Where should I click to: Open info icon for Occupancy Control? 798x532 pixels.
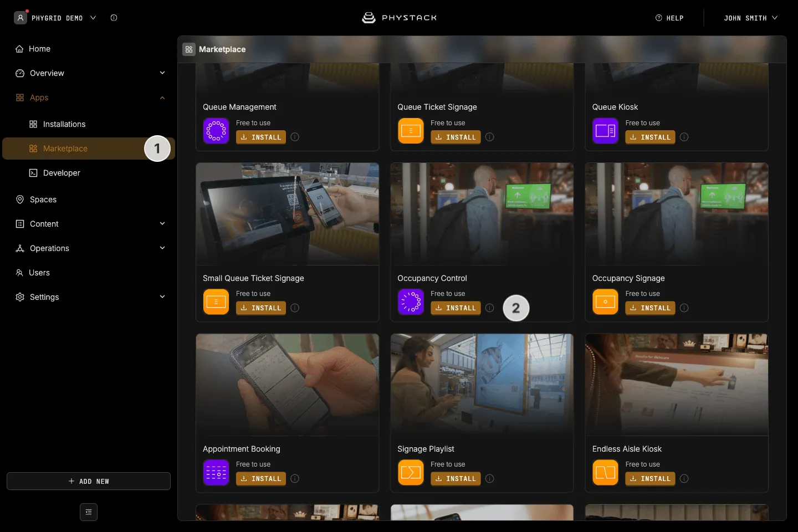(x=489, y=308)
